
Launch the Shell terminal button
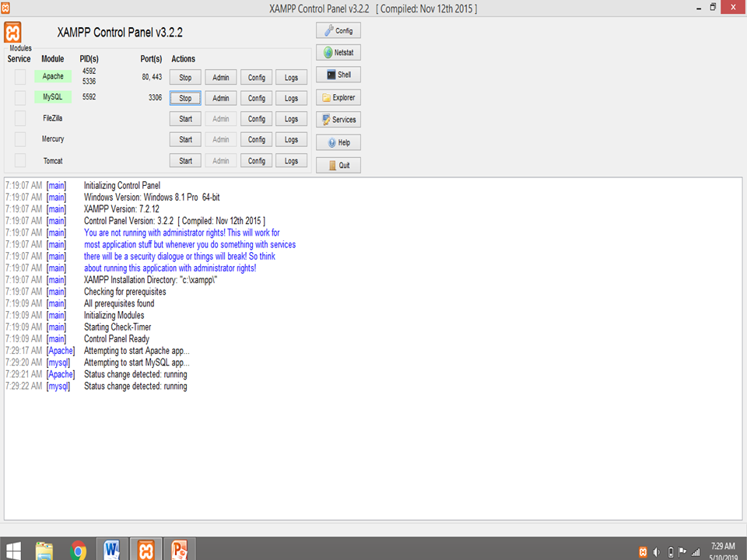click(338, 75)
